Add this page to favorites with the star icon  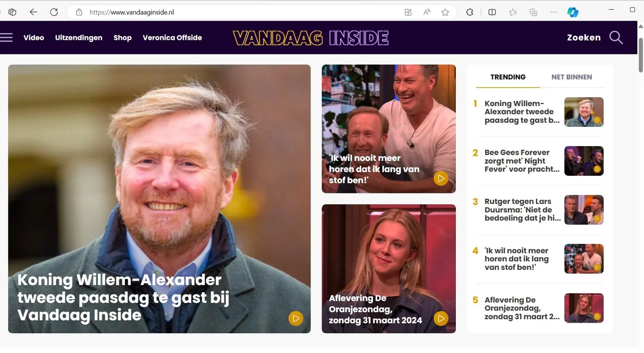point(445,12)
